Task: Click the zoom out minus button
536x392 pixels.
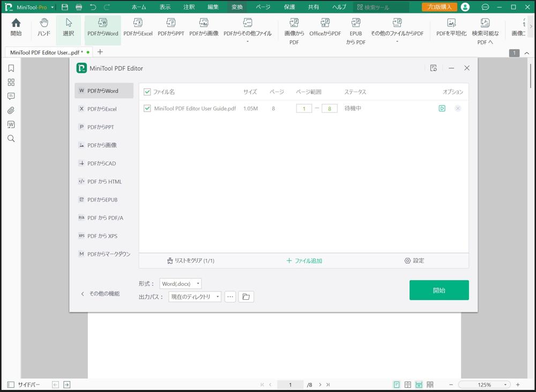Action: [x=451, y=385]
